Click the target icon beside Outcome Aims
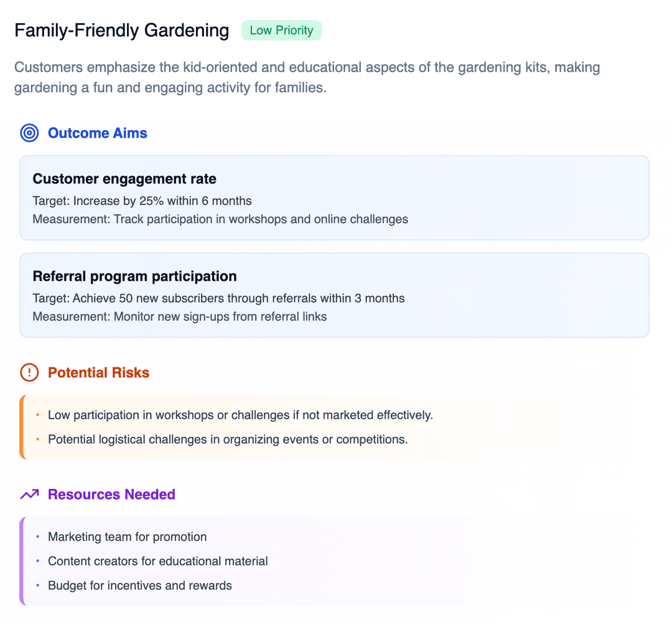This screenshot has height=624, width=672. point(29,133)
